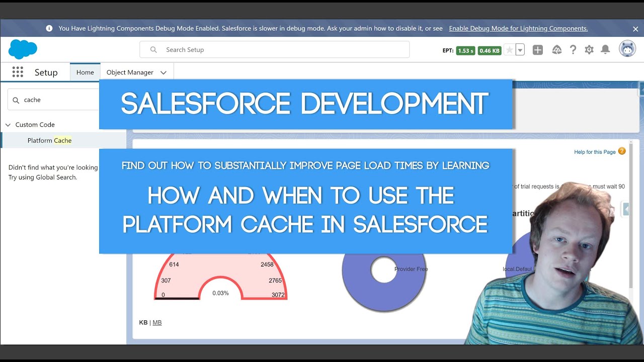Viewport: 644px width, 362px height.
Task: Open Platform Cache in the setup tree
Action: pyautogui.click(x=49, y=140)
